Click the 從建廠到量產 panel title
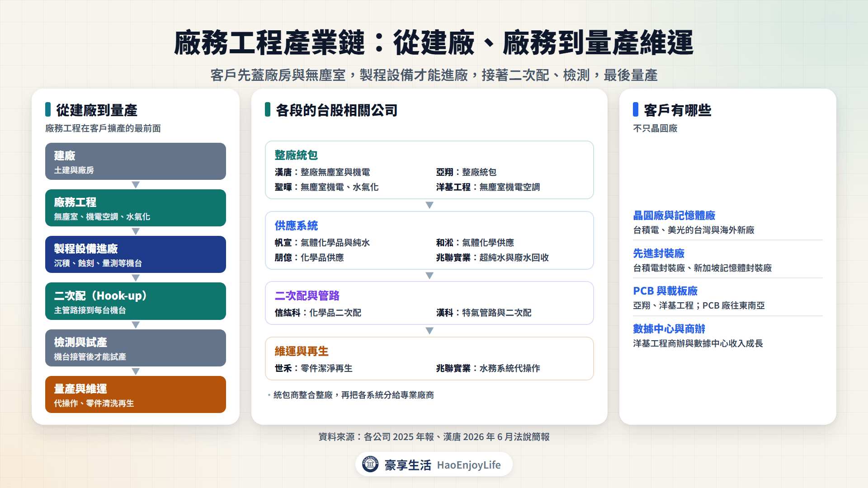The image size is (868, 488). tap(96, 110)
